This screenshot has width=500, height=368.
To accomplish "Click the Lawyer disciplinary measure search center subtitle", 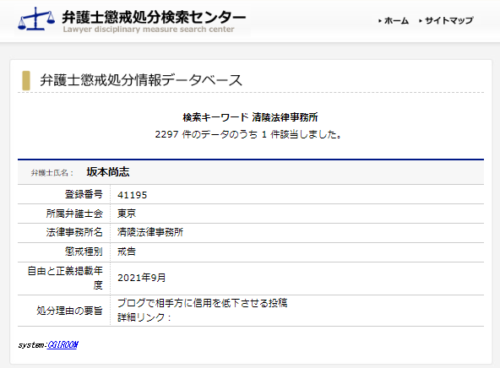I will pos(149,29).
